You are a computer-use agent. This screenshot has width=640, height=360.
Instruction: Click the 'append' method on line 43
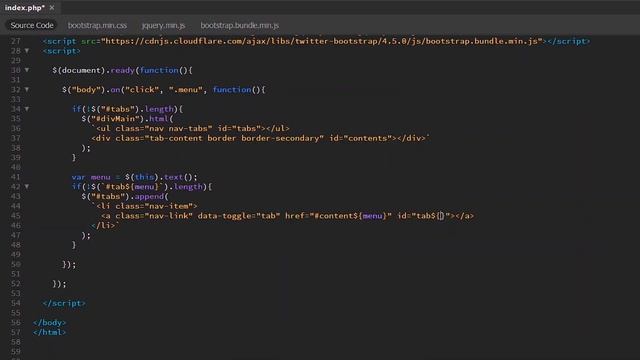[x=149, y=196]
